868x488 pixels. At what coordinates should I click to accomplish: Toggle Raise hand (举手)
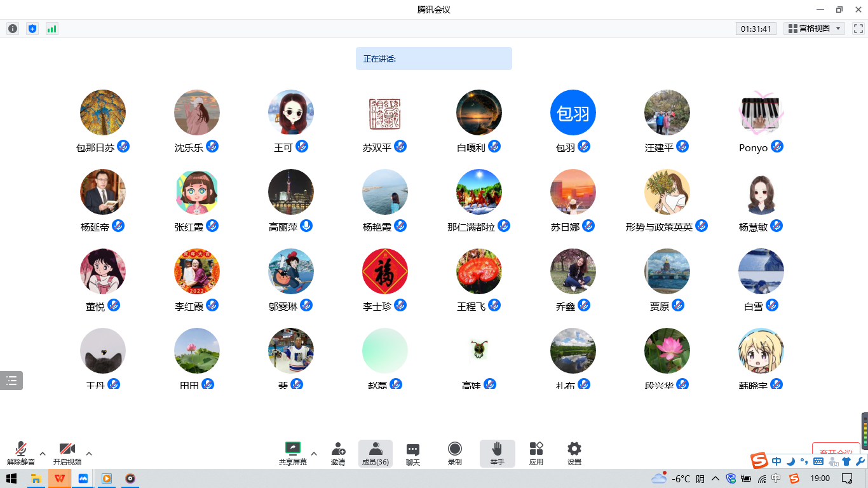pyautogui.click(x=497, y=453)
